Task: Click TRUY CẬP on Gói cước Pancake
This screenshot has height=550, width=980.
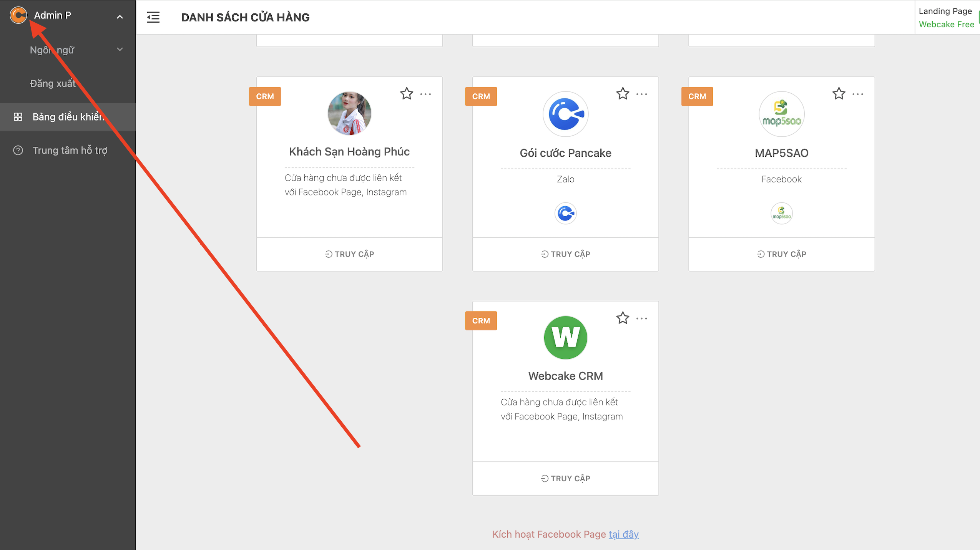Action: pos(565,254)
